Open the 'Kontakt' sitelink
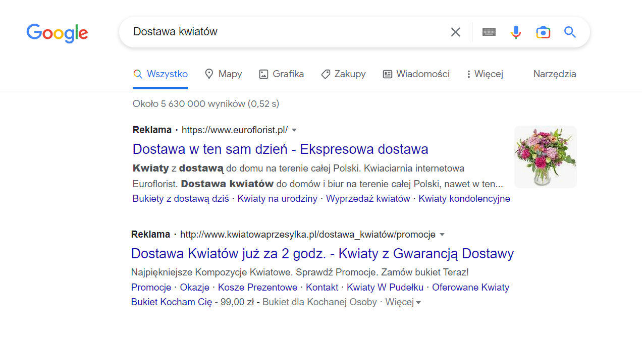This screenshot has height=338, width=644. (322, 288)
